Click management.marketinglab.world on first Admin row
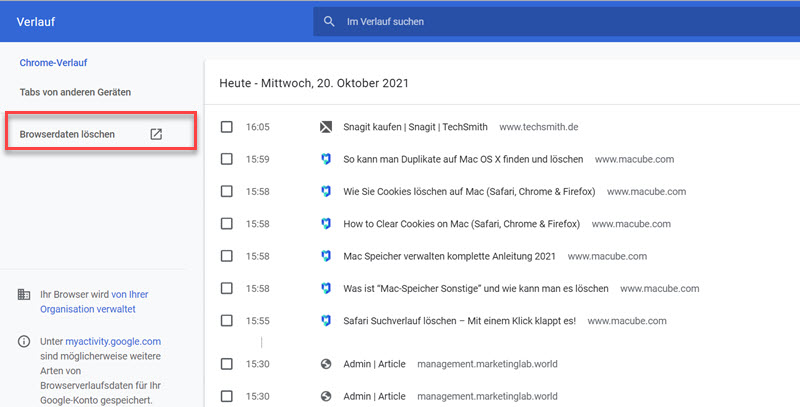The height and width of the screenshot is (407, 800). (487, 364)
